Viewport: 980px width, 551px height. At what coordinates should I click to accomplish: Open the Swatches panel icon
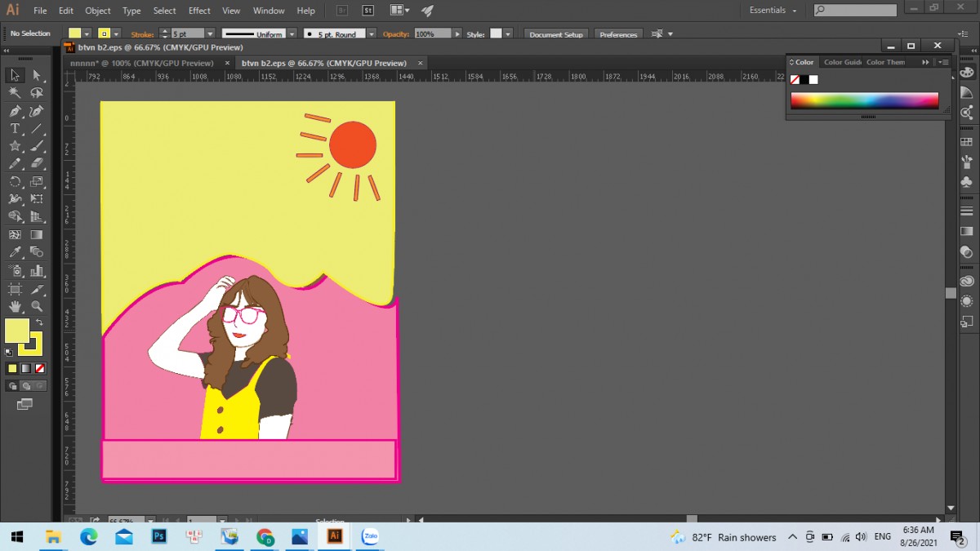click(967, 142)
